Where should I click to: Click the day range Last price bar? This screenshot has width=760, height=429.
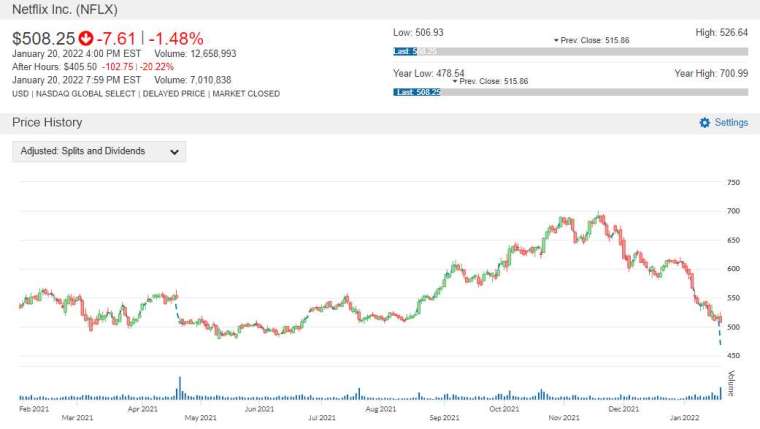[405, 51]
